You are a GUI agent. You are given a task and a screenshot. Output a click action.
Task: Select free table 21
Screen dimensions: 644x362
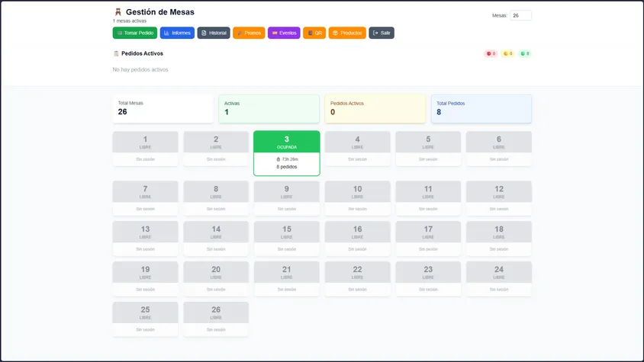pos(287,279)
